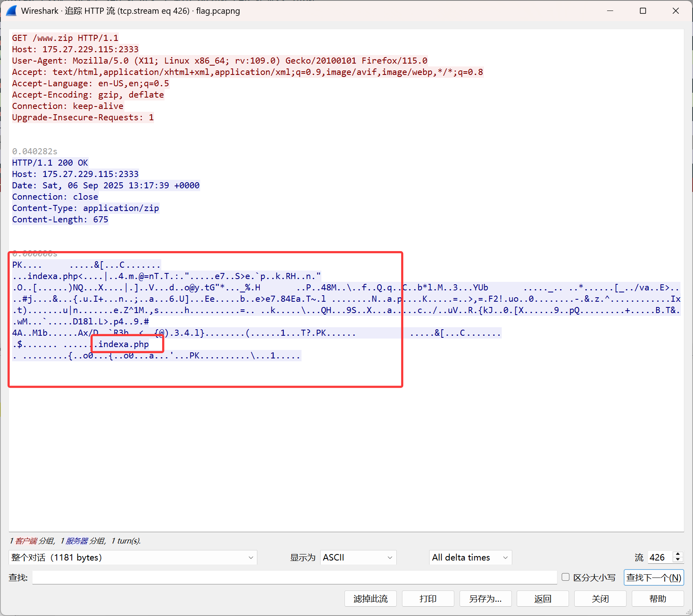Screen dimensions: 693x616
Task: Click the 查找下一个(N) button
Action: (x=654, y=578)
